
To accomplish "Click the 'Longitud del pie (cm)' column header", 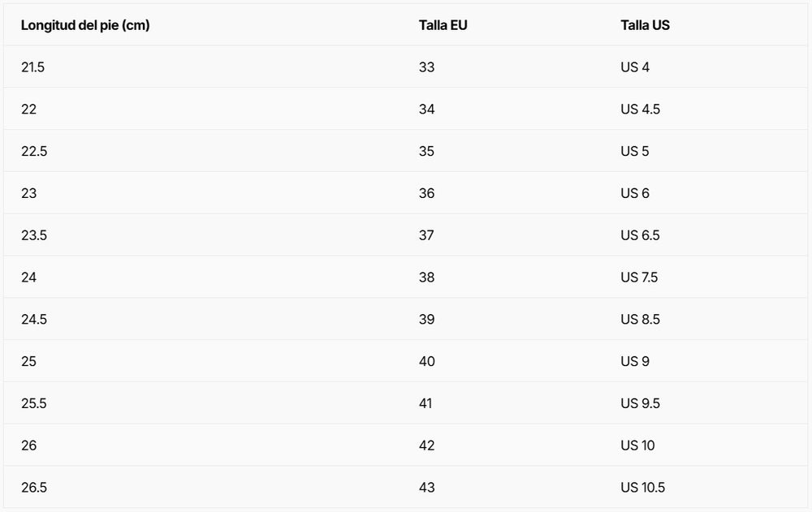I will click(x=85, y=25).
